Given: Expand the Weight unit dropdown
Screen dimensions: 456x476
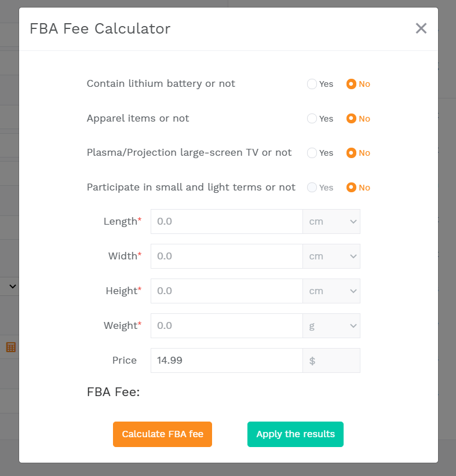Looking at the screenshot, I should [331, 325].
